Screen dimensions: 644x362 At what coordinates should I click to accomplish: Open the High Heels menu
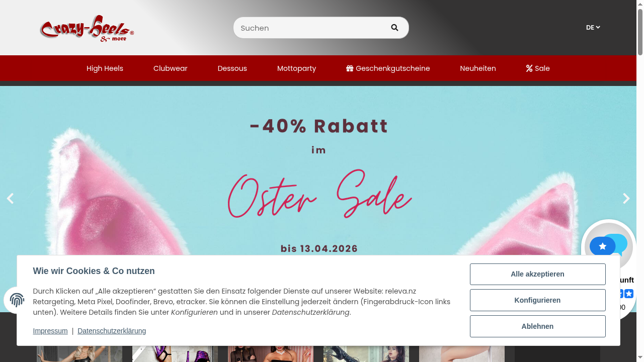click(105, 68)
